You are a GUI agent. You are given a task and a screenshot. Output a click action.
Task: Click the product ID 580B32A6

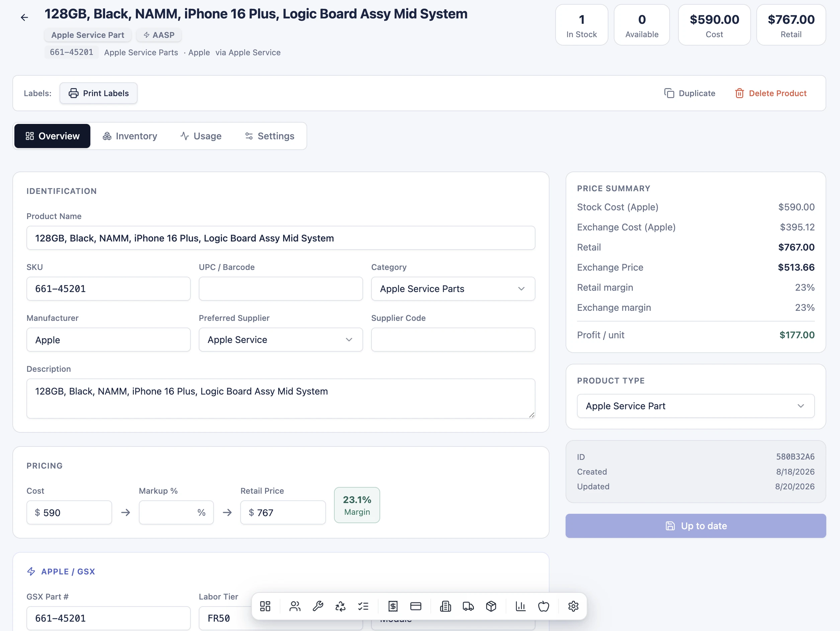click(795, 457)
